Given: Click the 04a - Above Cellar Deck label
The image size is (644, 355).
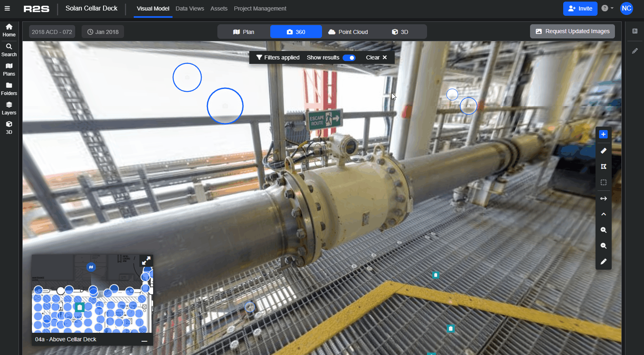Looking at the screenshot, I should 66,339.
